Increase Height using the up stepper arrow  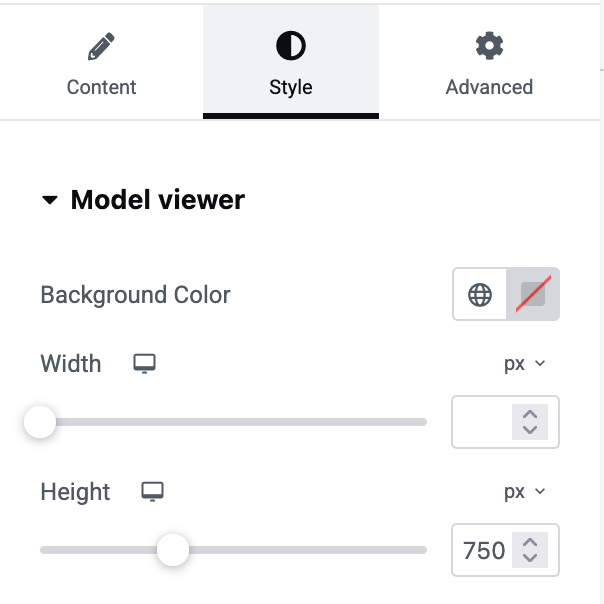point(530,542)
